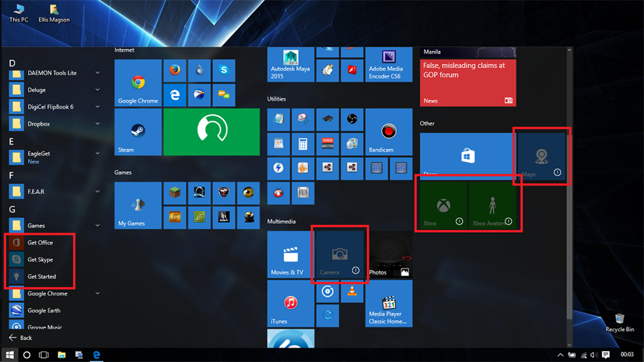This screenshot has height=362, width=644.
Task: Open the Microsoft Edge small tile
Action: point(175,95)
